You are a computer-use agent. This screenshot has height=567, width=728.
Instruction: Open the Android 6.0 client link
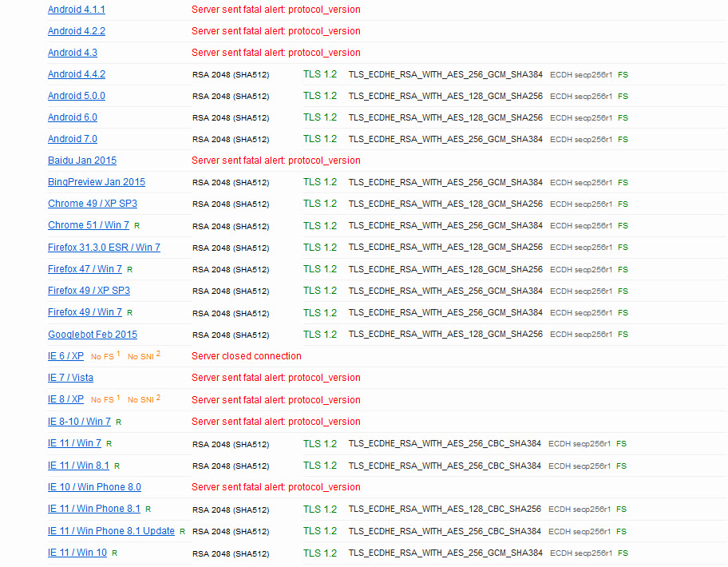[73, 117]
